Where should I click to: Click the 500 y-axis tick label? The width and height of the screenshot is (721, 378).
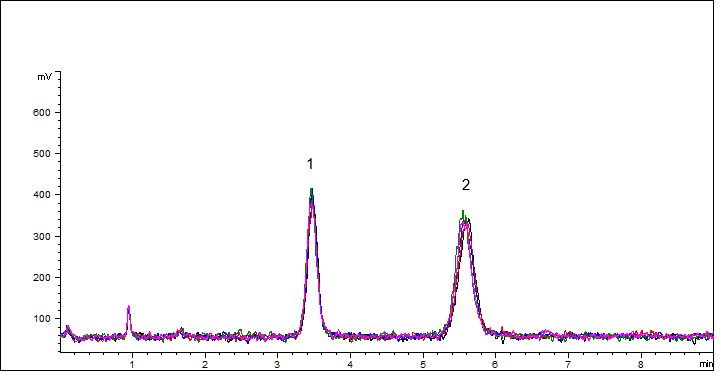[41, 154]
